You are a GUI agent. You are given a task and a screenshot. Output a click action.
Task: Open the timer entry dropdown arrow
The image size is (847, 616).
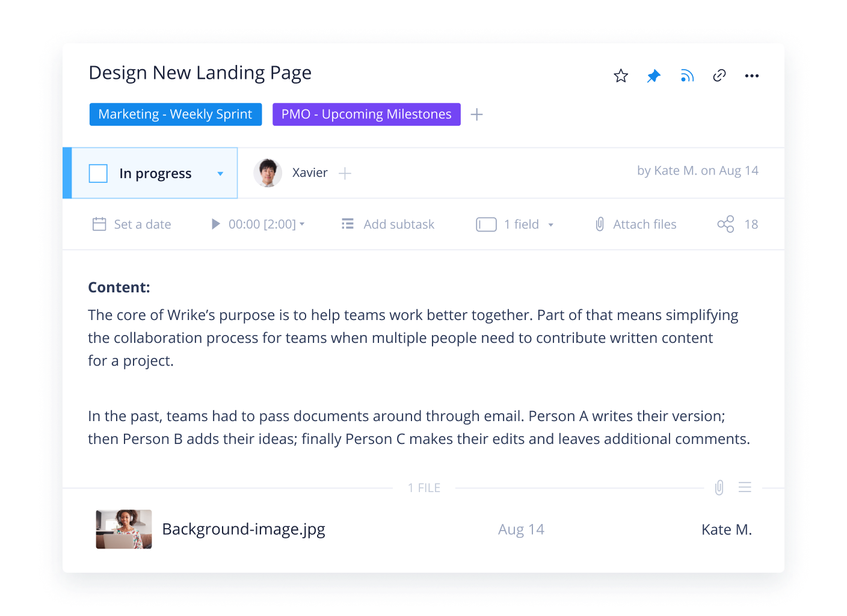tap(302, 224)
